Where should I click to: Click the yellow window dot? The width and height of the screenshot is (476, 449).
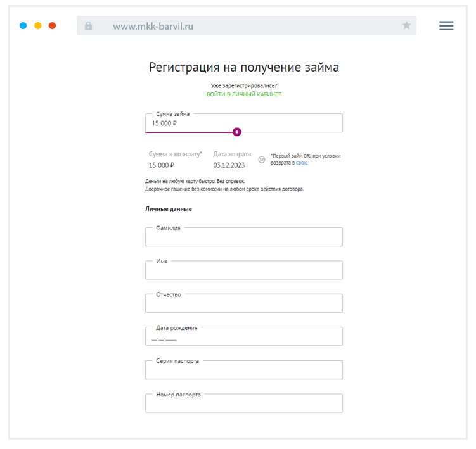pyautogui.click(x=38, y=26)
